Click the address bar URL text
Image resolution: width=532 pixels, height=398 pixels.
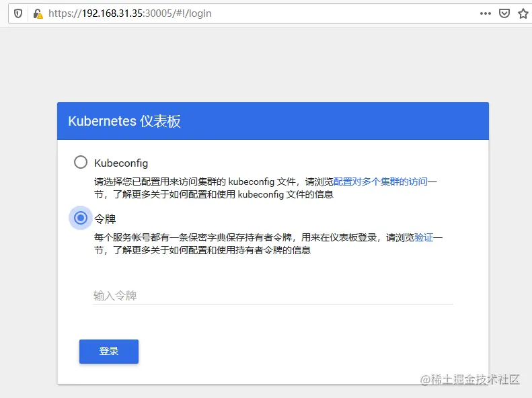130,13
